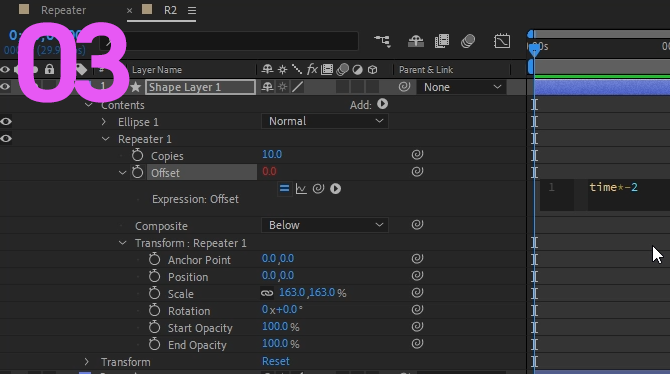Click the Copies value 10.0
This screenshot has height=374, width=670.
[272, 154]
